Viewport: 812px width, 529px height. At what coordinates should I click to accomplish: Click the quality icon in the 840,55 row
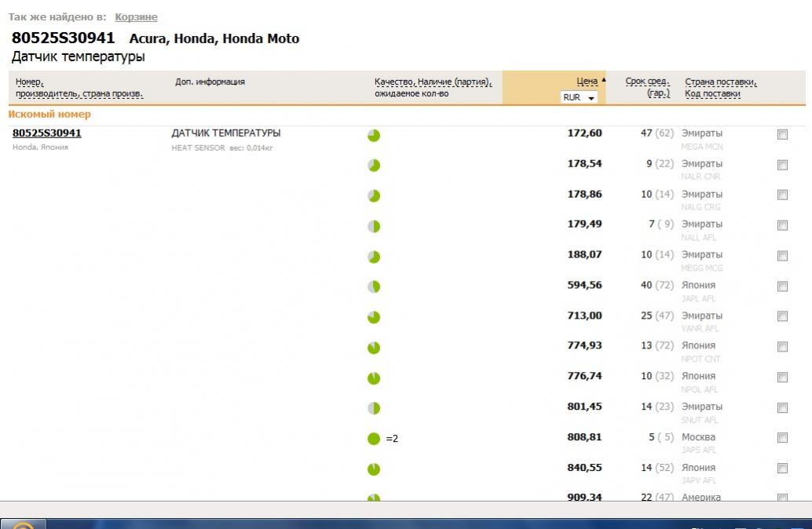pos(374,469)
